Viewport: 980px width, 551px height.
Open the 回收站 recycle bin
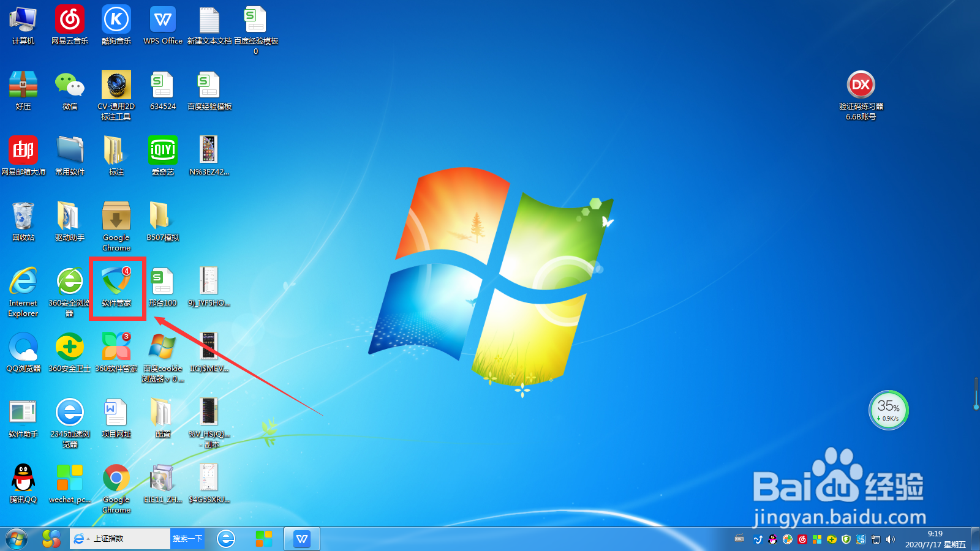tap(23, 222)
